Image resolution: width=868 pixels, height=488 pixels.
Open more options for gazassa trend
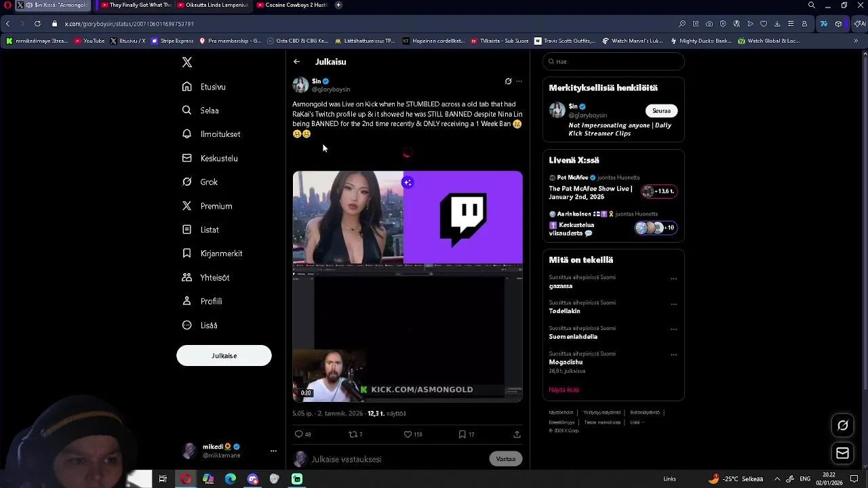[673, 279]
